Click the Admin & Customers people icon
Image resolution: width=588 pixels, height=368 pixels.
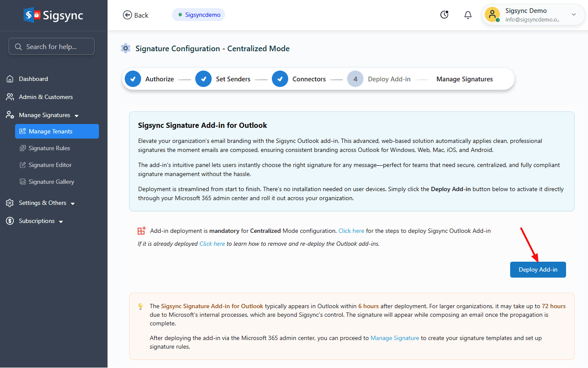[10, 97]
